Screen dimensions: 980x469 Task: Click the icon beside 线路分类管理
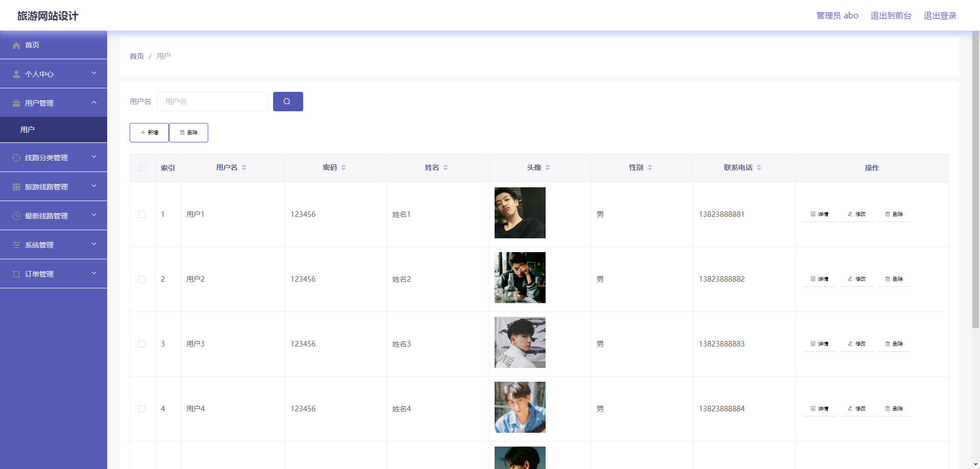click(16, 158)
